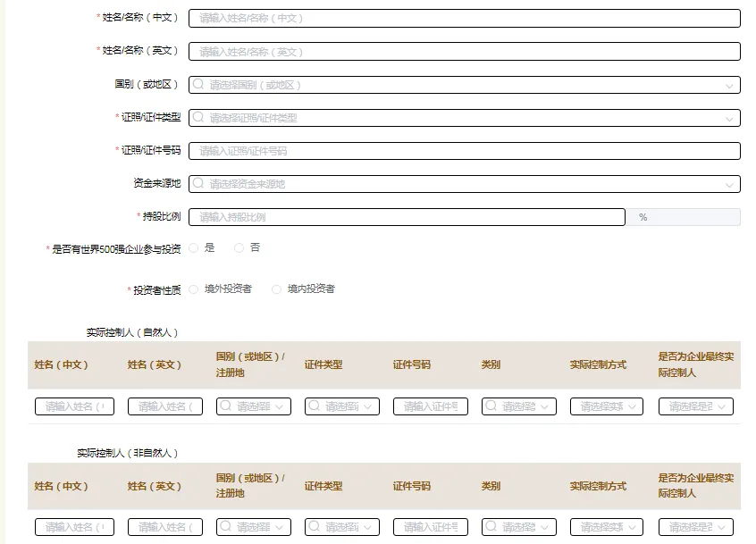Open 实际控制方式 dropdown in 自然人 row

(608, 406)
